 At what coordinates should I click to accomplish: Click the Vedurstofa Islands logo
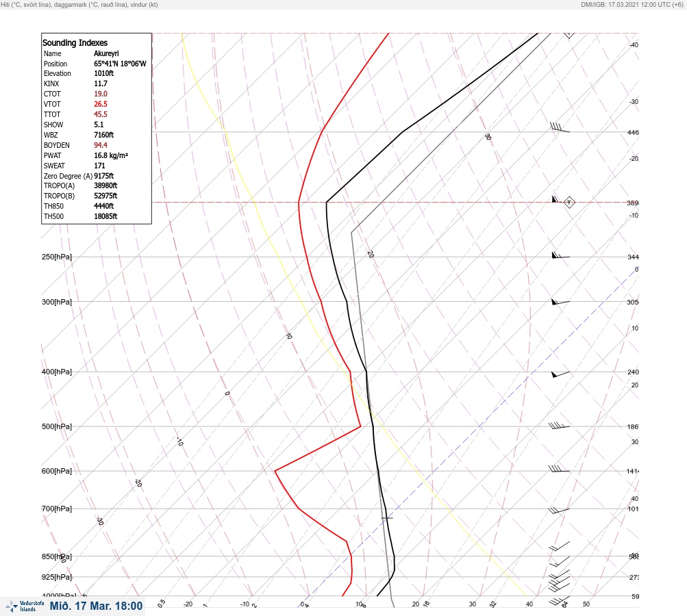(25, 606)
